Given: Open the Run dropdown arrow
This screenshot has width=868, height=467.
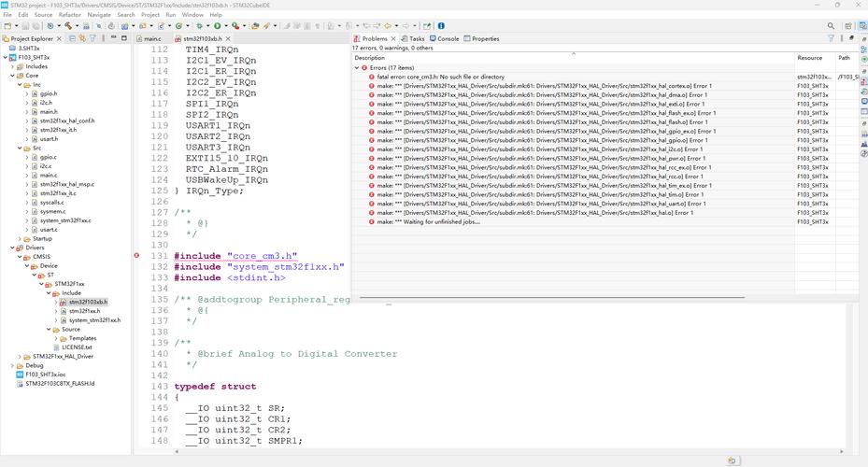Looking at the screenshot, I should [226, 26].
